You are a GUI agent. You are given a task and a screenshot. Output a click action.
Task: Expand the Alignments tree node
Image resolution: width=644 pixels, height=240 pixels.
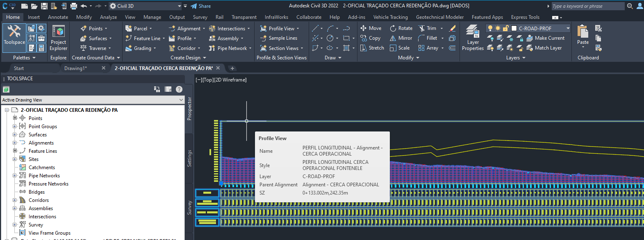15,143
